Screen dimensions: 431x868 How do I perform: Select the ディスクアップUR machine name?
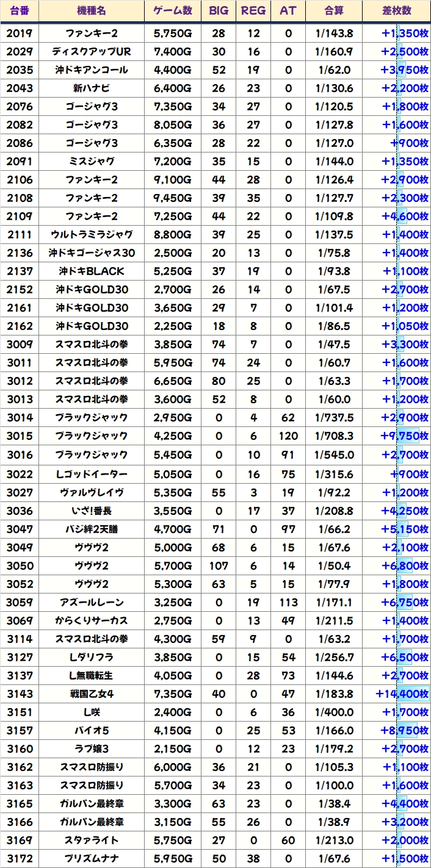[x=92, y=51]
